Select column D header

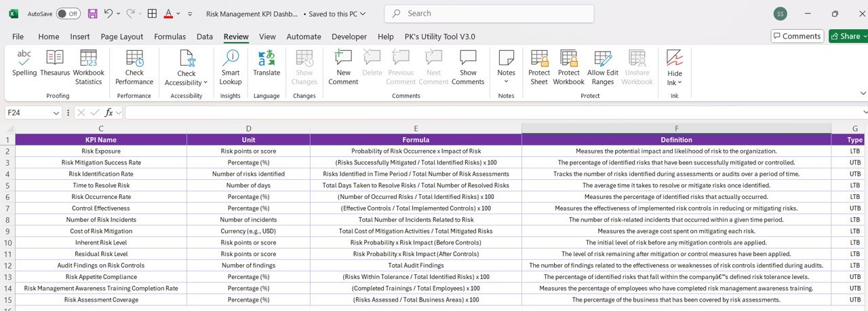point(248,128)
